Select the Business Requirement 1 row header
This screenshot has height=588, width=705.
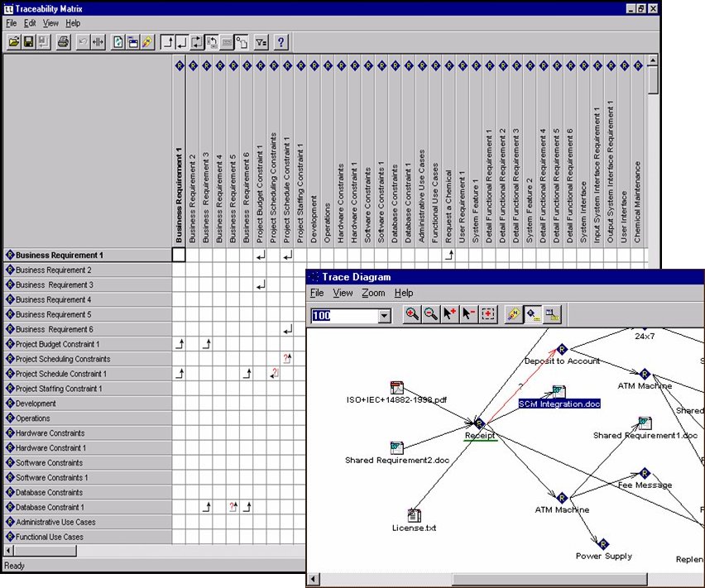coord(88,256)
